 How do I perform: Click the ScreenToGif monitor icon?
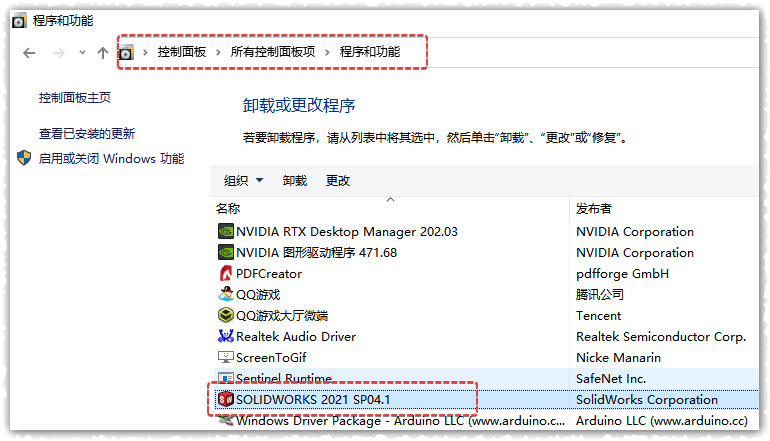coord(225,357)
